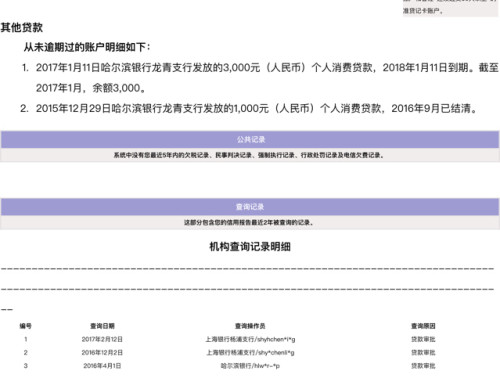Click the note '这部分包含您的信用报告最近2年被查询的记录'
500x378 pixels.
249,222
